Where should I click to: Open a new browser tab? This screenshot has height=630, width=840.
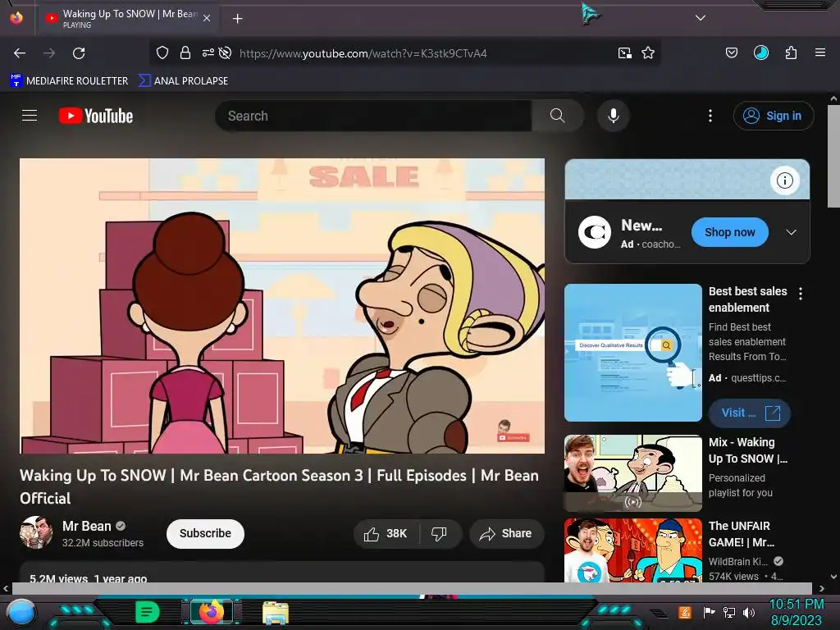[x=237, y=19]
